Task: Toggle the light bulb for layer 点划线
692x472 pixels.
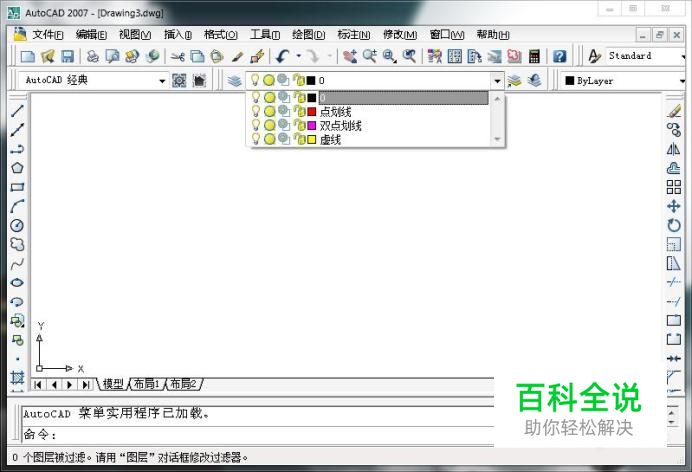Action: tap(256, 111)
